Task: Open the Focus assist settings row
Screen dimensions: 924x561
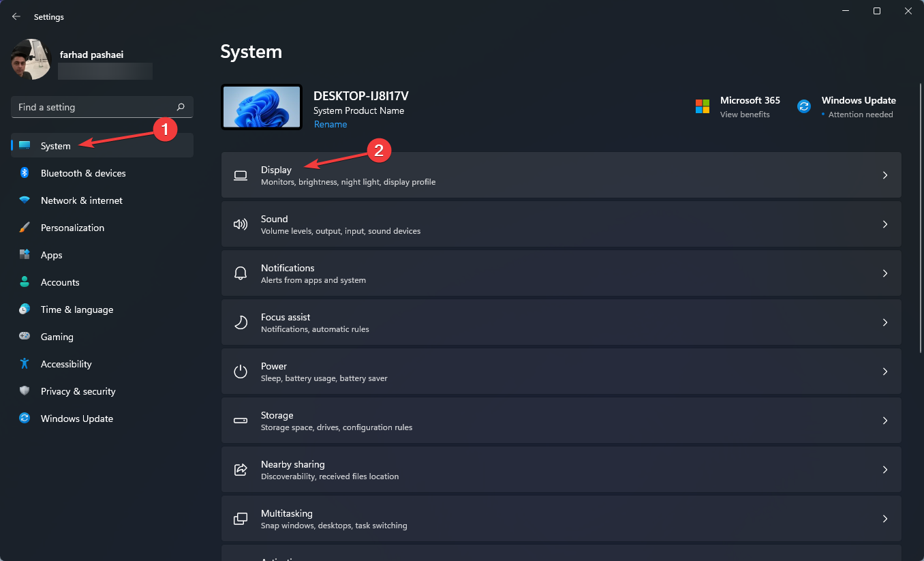Action: coord(561,322)
